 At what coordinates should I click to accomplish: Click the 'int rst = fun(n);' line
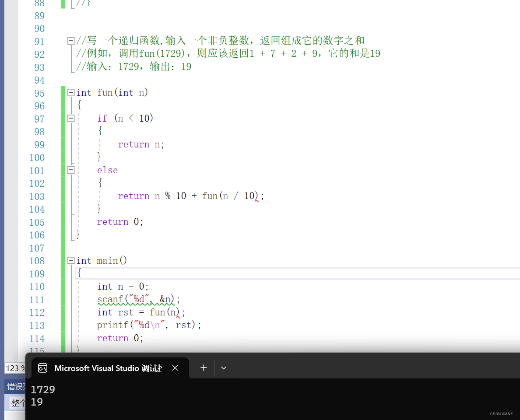tap(141, 312)
